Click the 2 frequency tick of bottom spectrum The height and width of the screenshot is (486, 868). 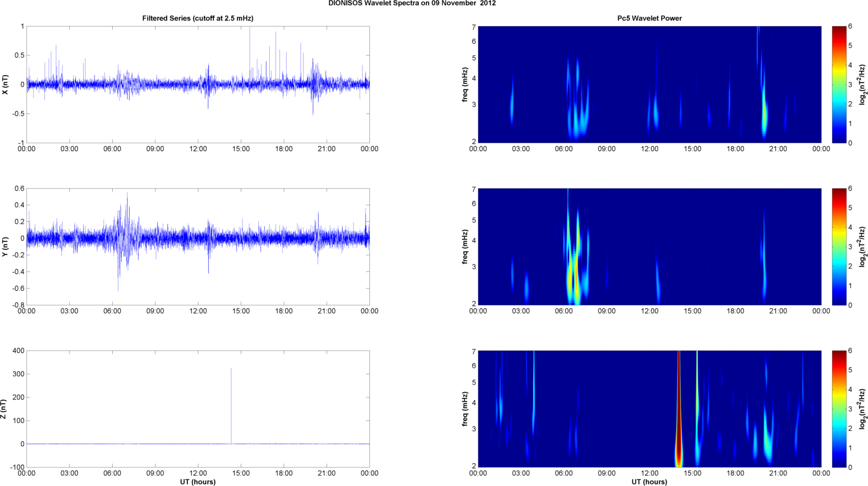pyautogui.click(x=474, y=466)
